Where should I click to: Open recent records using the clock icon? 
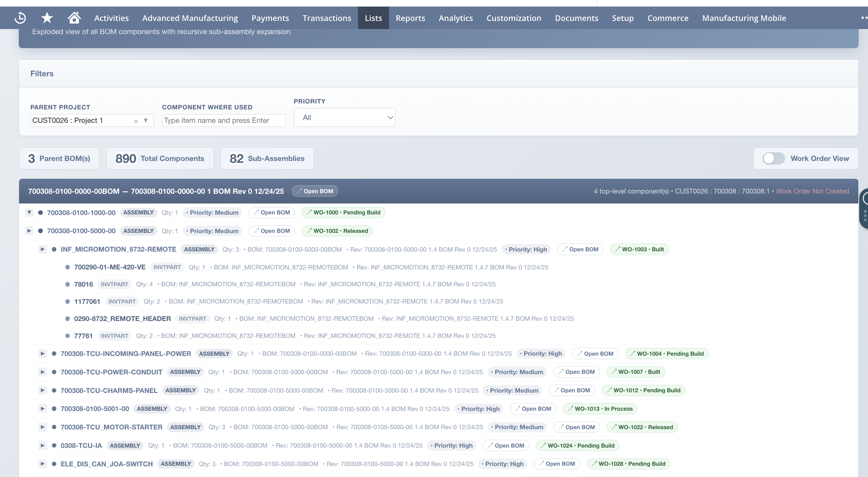20,18
